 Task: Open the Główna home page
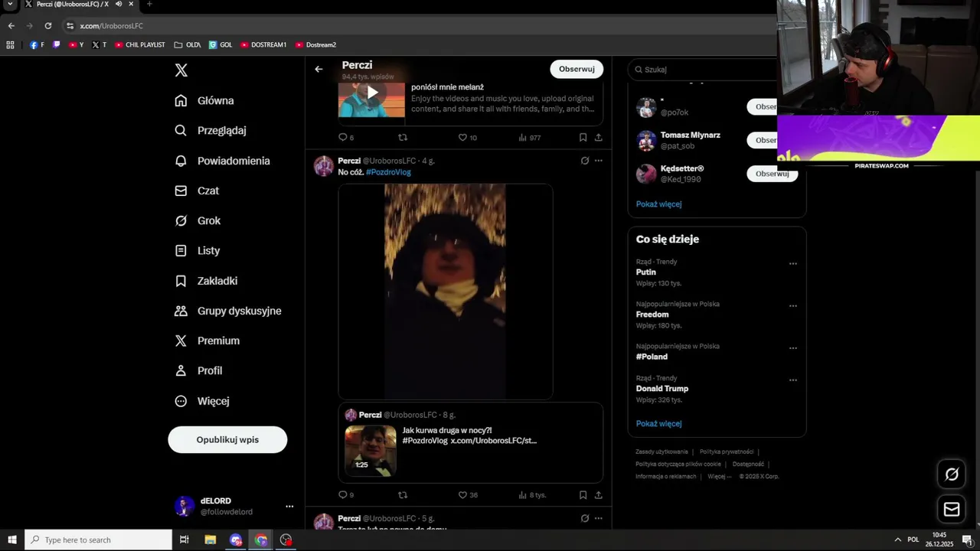204,100
